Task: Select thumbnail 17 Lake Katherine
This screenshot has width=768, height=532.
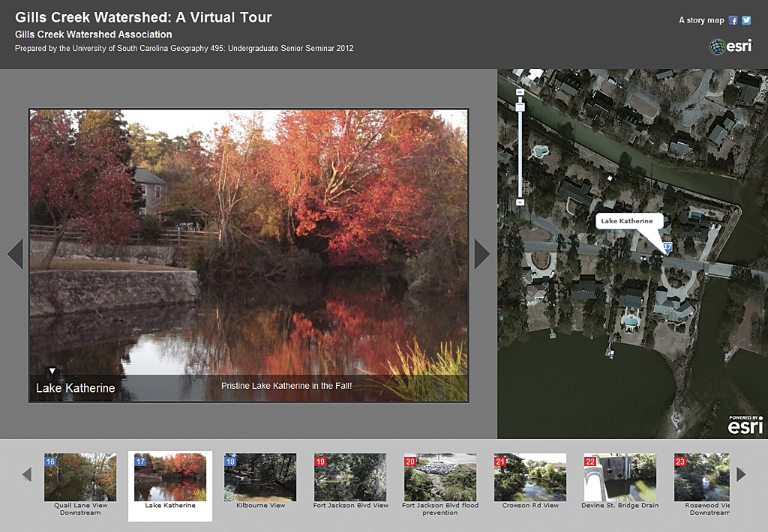Action: point(170,477)
